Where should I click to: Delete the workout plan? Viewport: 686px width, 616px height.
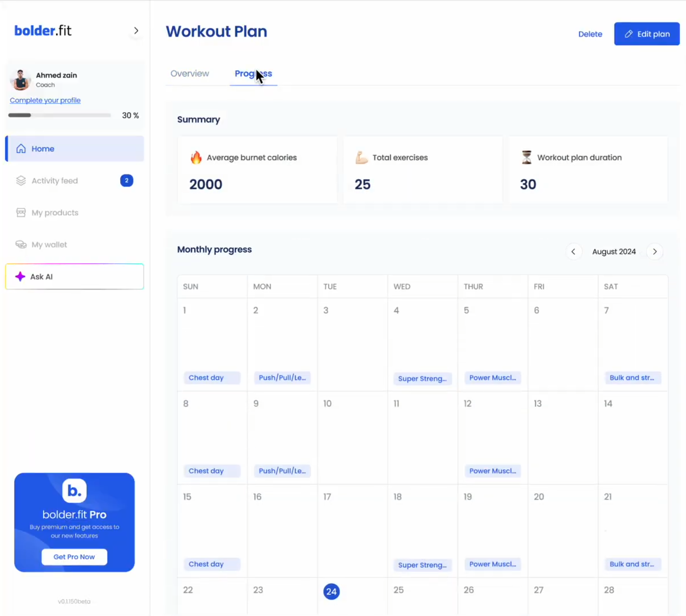click(x=590, y=34)
